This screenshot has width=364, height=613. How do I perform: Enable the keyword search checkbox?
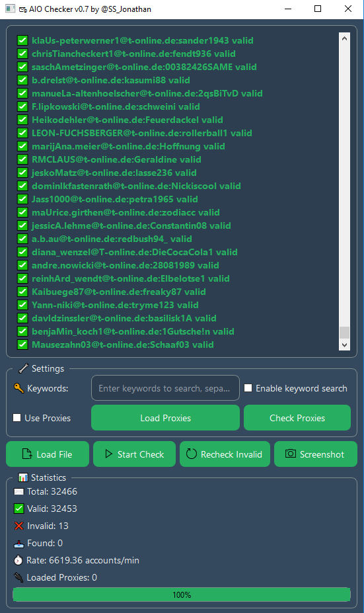coord(248,388)
